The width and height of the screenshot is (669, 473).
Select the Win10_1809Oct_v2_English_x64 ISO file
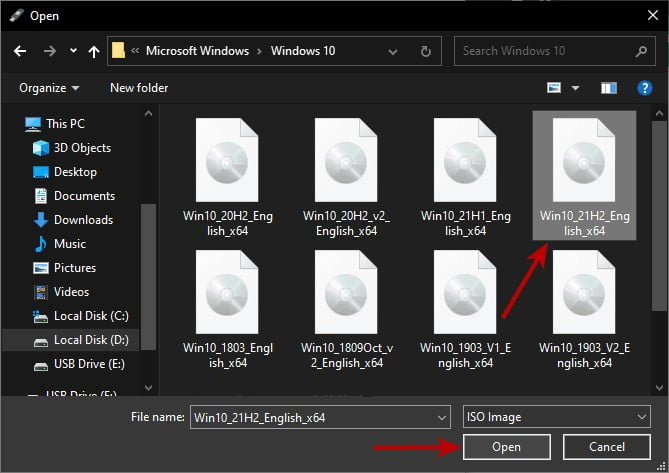point(346,309)
